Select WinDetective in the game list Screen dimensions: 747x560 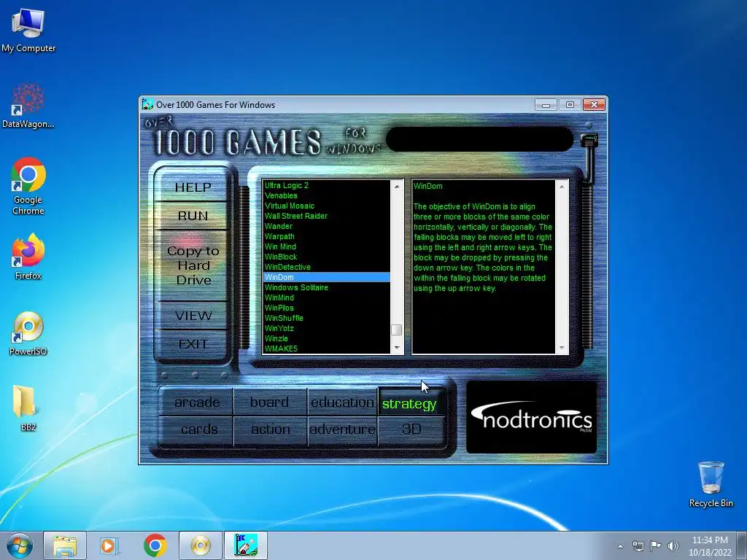[326, 267]
